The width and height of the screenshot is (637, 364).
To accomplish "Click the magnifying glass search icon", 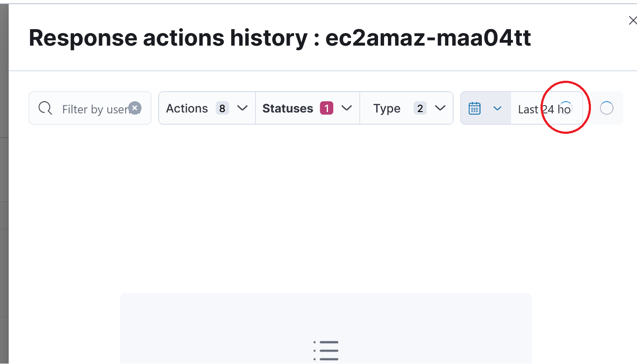I will coord(45,108).
